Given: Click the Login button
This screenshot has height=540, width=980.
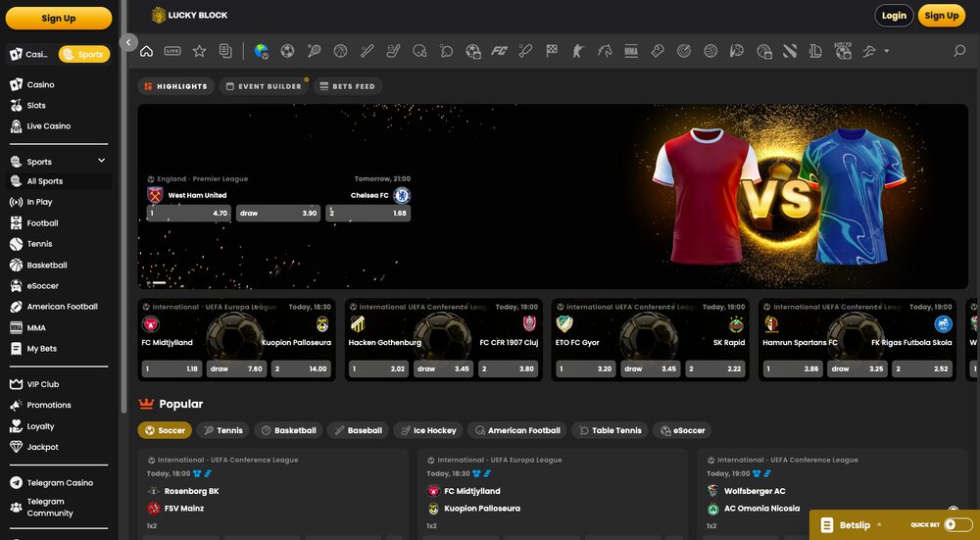Looking at the screenshot, I should [893, 16].
